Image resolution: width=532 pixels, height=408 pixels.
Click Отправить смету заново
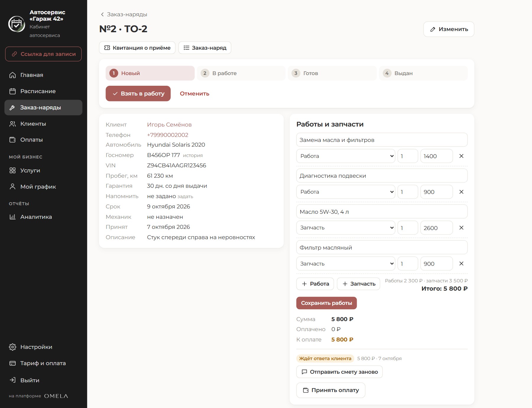(340, 372)
